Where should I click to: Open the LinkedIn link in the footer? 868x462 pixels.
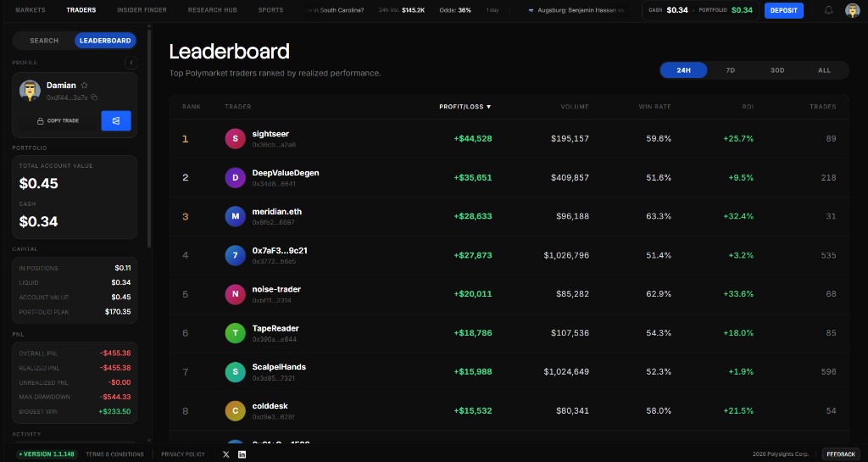point(242,454)
